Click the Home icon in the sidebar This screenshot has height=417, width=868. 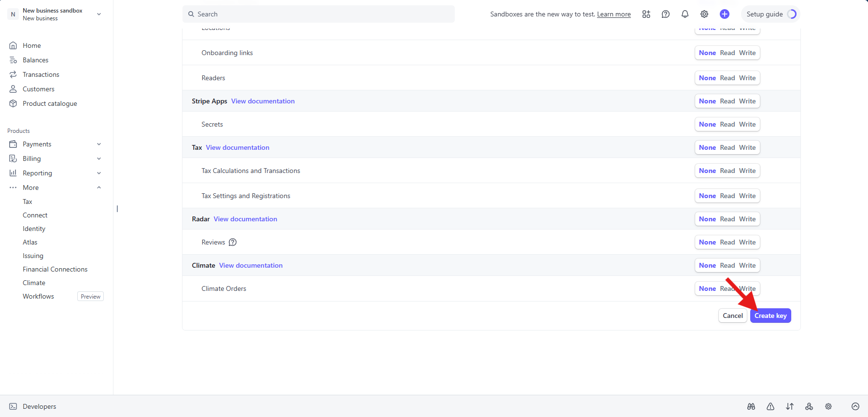pos(13,45)
